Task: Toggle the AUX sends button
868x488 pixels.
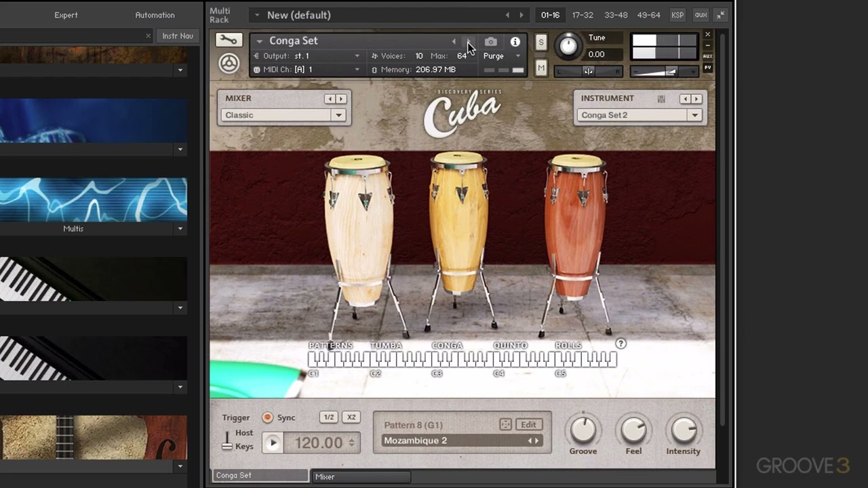Action: coord(708,56)
